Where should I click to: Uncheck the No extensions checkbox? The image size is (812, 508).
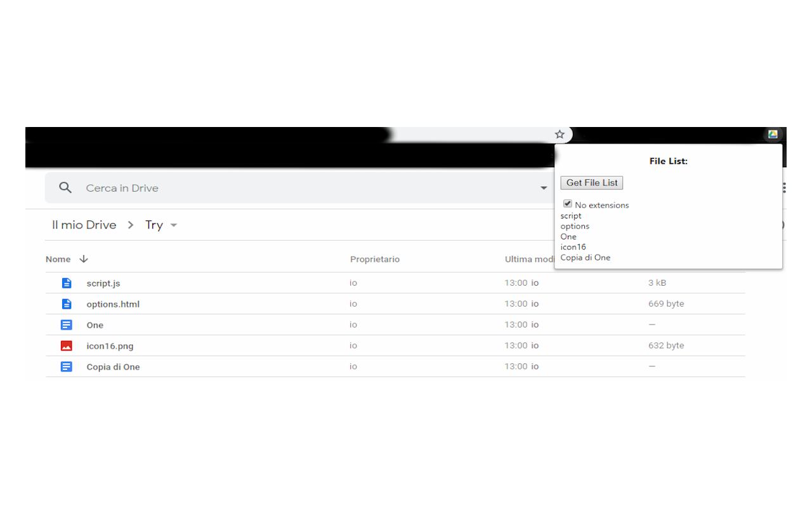[x=567, y=203]
